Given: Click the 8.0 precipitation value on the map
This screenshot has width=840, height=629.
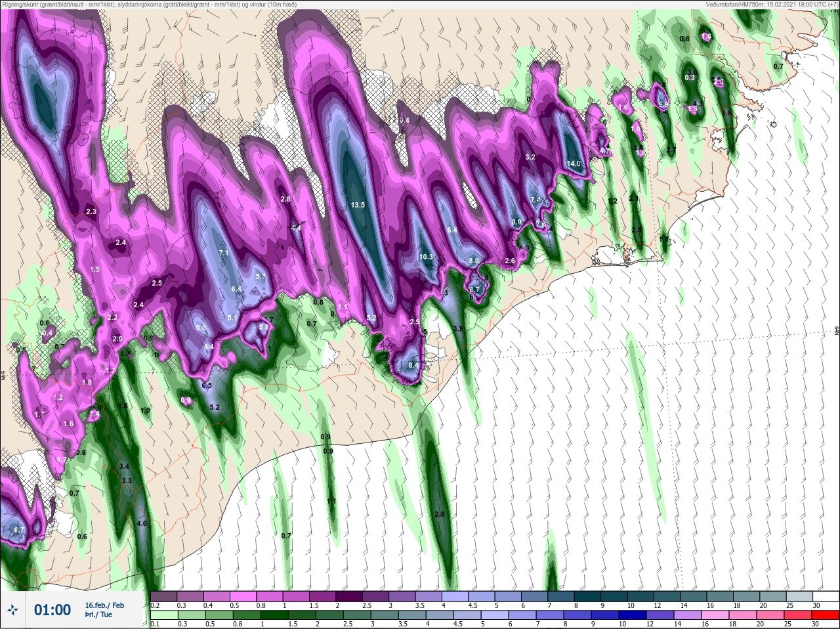Looking at the screenshot, I should (x=474, y=261).
